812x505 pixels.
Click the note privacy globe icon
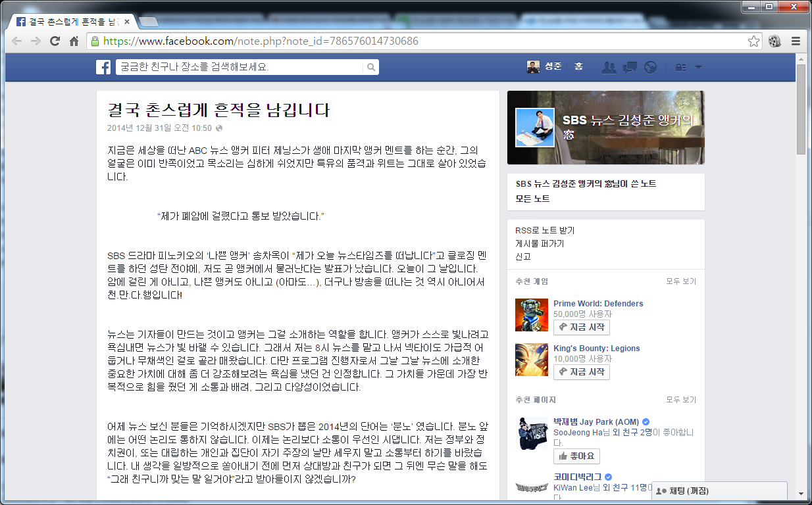219,128
